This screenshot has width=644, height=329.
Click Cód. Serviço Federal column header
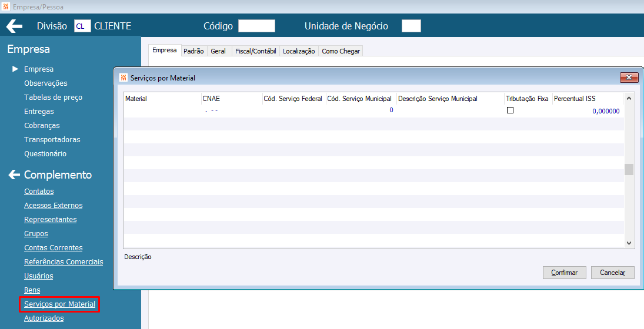[x=294, y=99]
